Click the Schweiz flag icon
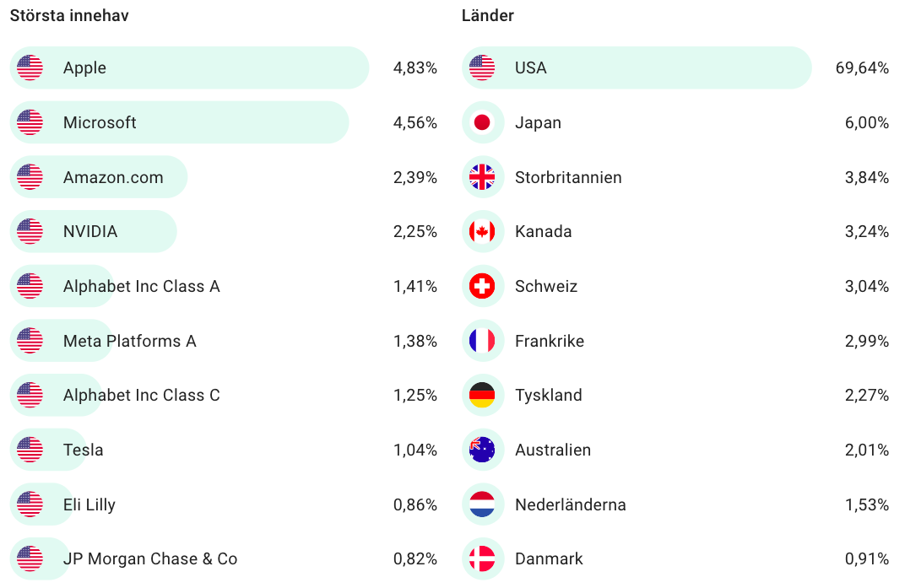The height and width of the screenshot is (588, 905). coord(482,286)
